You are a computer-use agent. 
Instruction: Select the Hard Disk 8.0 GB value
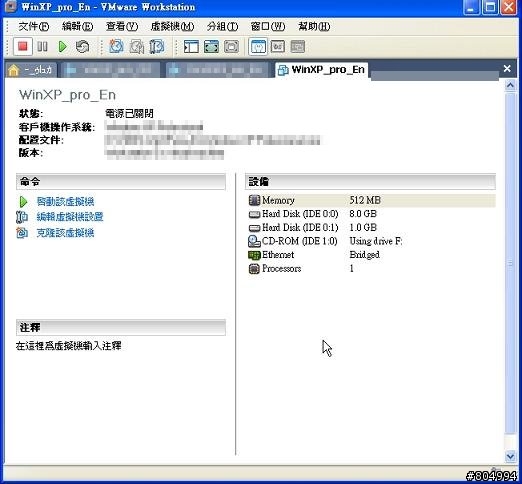tap(363, 214)
